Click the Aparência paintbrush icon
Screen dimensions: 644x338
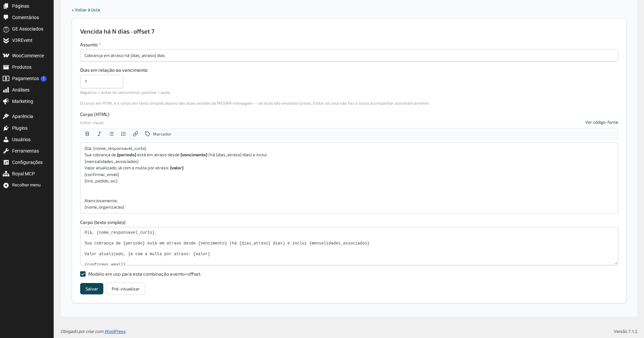point(6,116)
